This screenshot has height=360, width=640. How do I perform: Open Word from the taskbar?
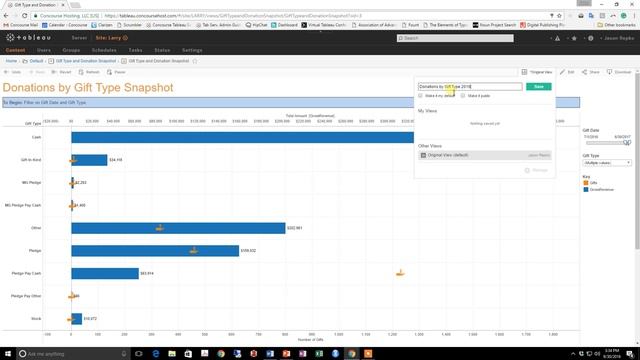tap(270, 353)
